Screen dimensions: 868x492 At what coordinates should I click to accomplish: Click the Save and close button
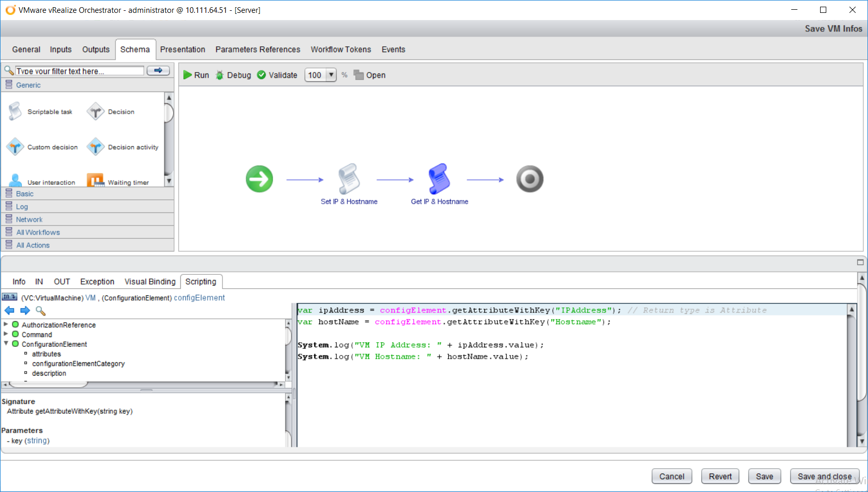[824, 477]
